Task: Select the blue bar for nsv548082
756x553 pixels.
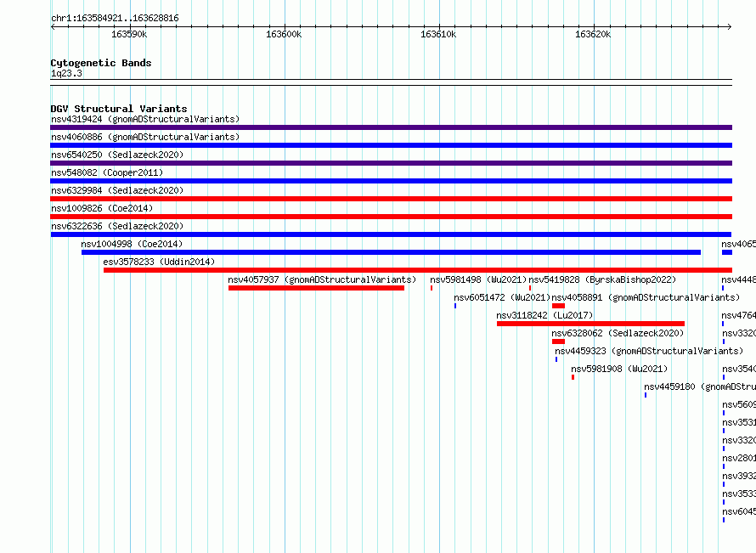Action: [391, 181]
